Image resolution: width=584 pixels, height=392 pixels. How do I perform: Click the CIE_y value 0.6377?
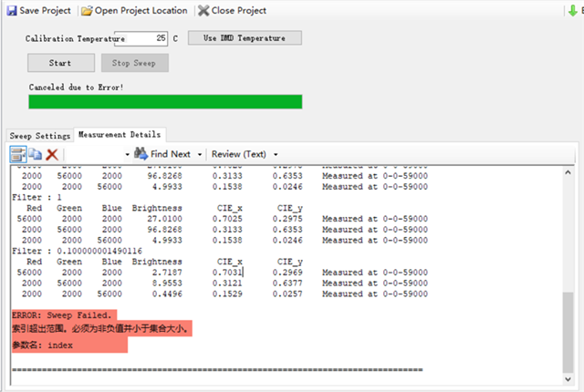[287, 283]
